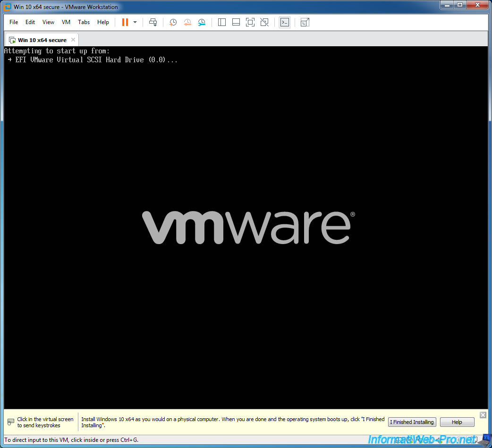The width and height of the screenshot is (492, 448).
Task: Click the Send Ctrl+Alt+Del icon
Action: 153,22
